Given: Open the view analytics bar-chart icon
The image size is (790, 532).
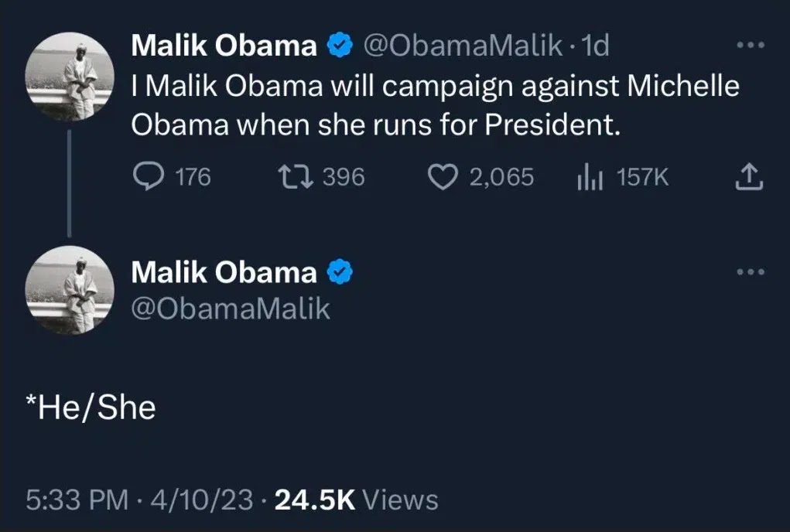Looking at the screenshot, I should click(590, 178).
